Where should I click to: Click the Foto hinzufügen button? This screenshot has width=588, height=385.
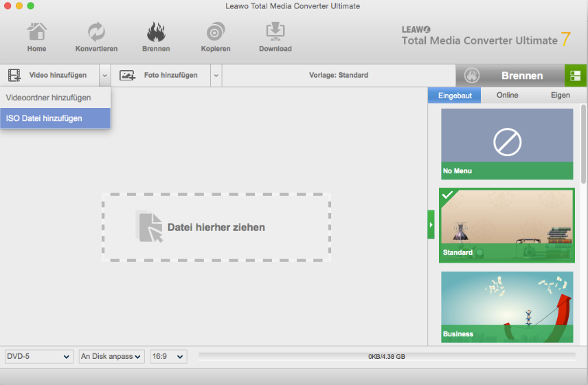tap(161, 76)
